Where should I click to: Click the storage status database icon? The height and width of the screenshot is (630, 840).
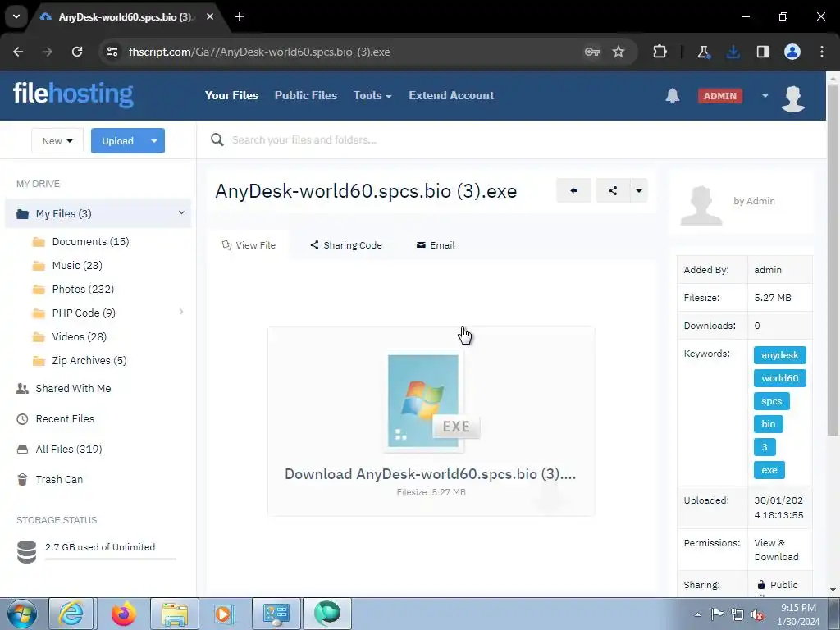pos(26,552)
